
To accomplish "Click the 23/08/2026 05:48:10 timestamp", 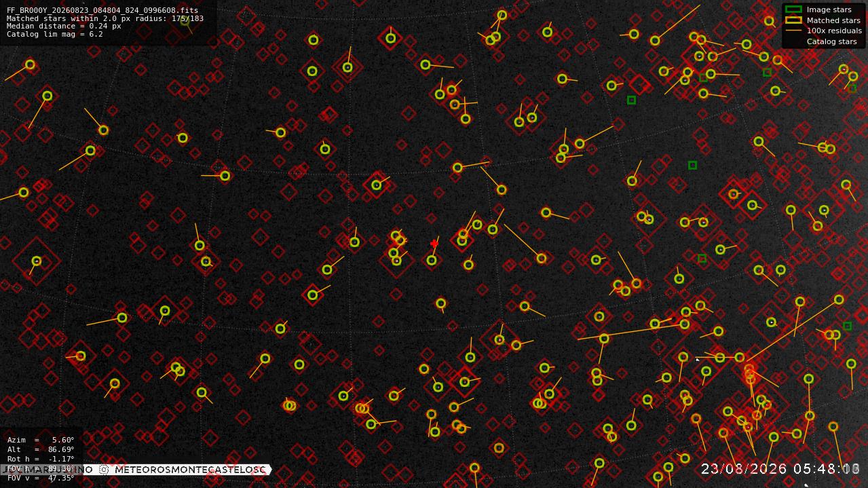I will coord(780,469).
